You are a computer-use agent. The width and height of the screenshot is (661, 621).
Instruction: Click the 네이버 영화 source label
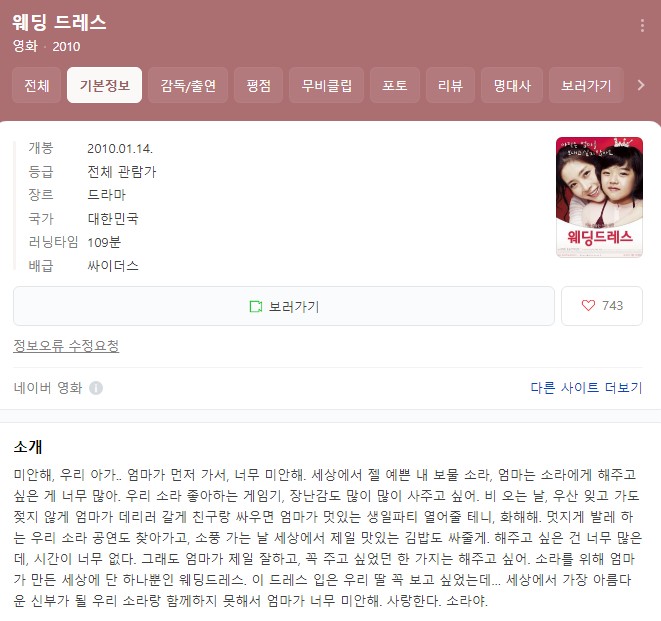coord(48,387)
